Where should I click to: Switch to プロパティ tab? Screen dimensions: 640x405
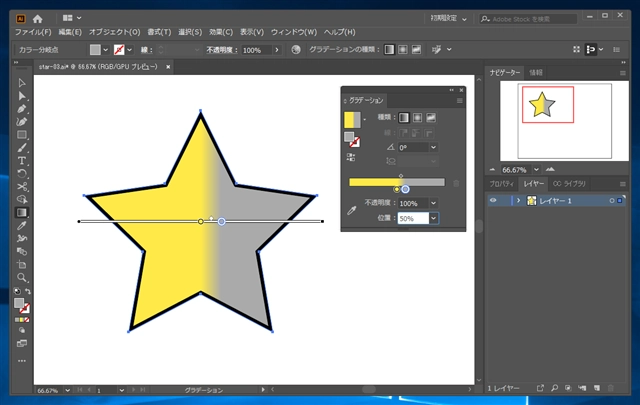click(501, 184)
